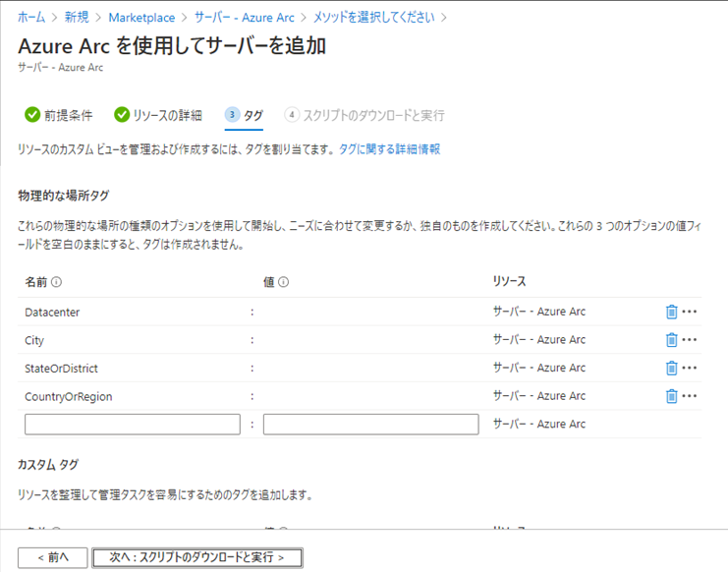Viewport: 728px width, 572px height.
Task: Open more options for Datacenter row
Action: click(x=690, y=312)
